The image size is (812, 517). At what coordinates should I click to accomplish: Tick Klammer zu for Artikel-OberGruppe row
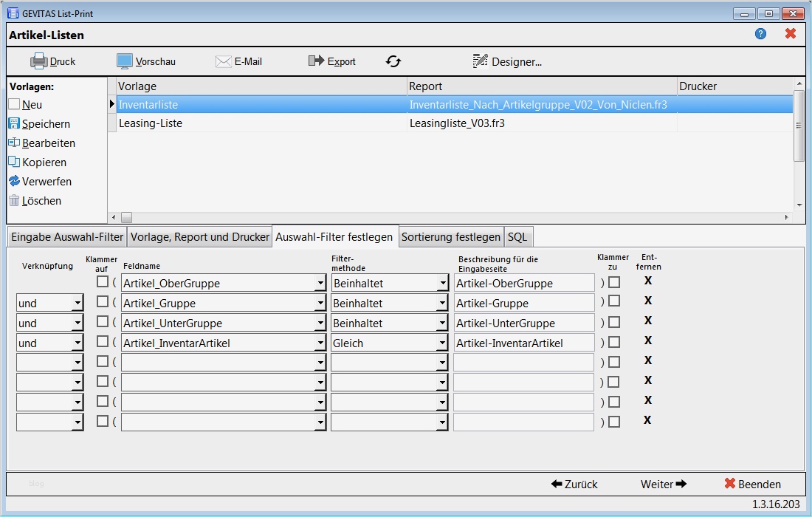pos(613,282)
